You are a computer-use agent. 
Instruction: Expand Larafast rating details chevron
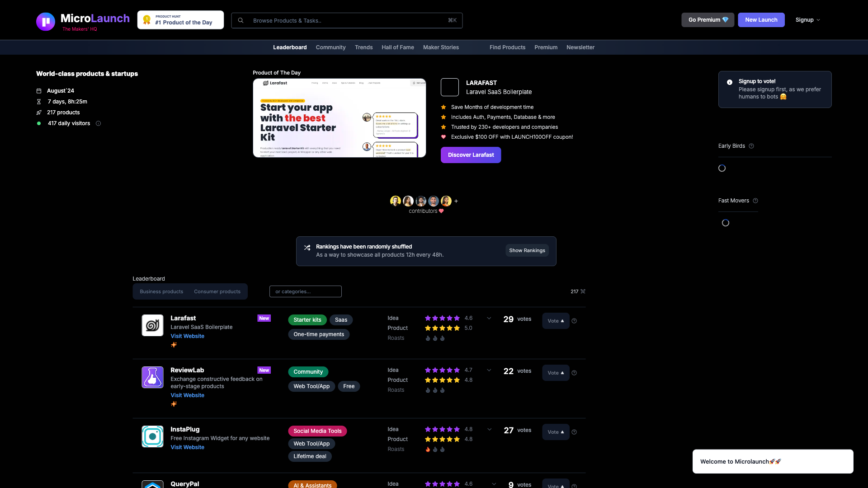(489, 318)
